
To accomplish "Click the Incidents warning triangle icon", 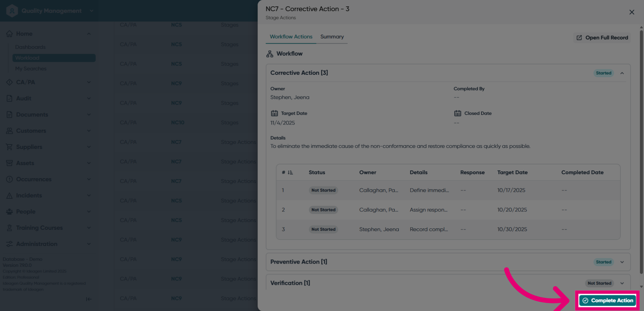I will (x=9, y=195).
